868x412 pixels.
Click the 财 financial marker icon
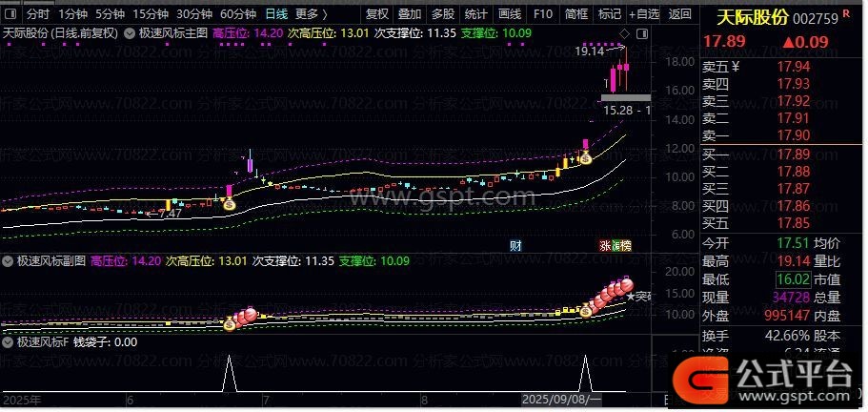(x=515, y=245)
